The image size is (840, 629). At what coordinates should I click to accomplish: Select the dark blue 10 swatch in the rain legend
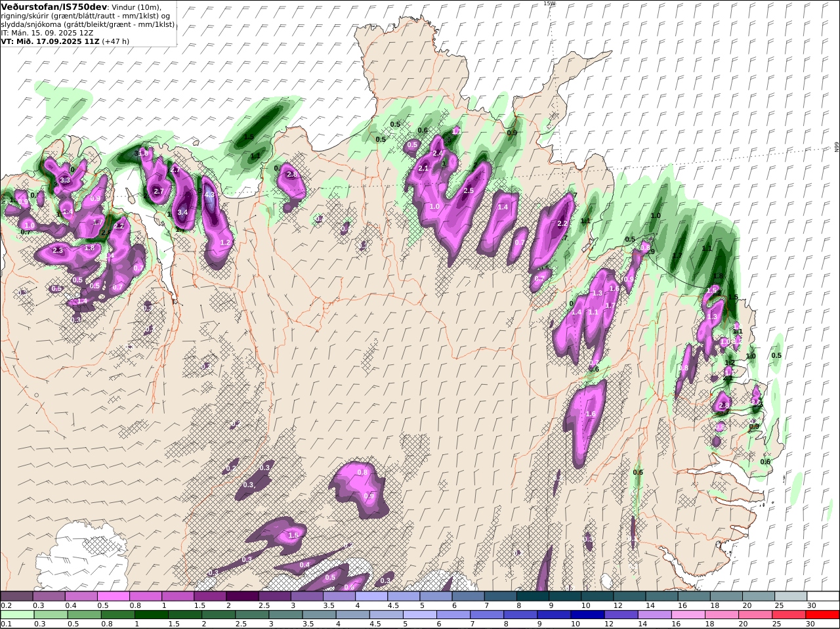(x=587, y=615)
